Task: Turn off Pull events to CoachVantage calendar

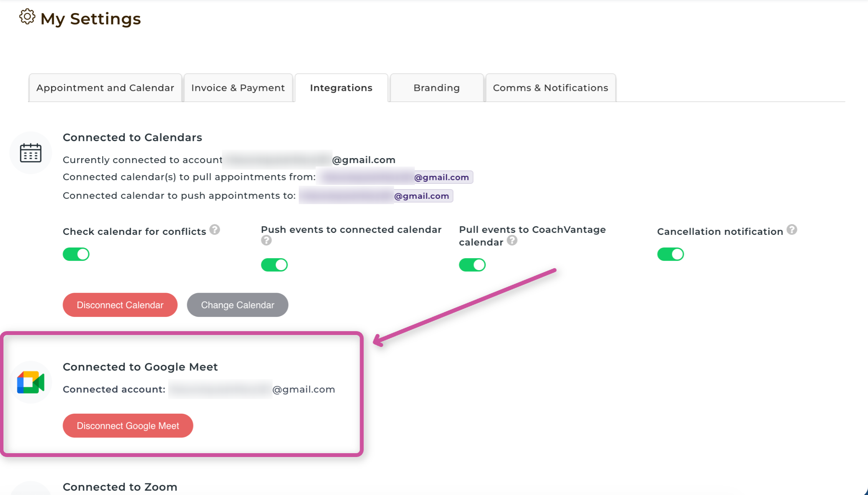Action: click(x=472, y=265)
